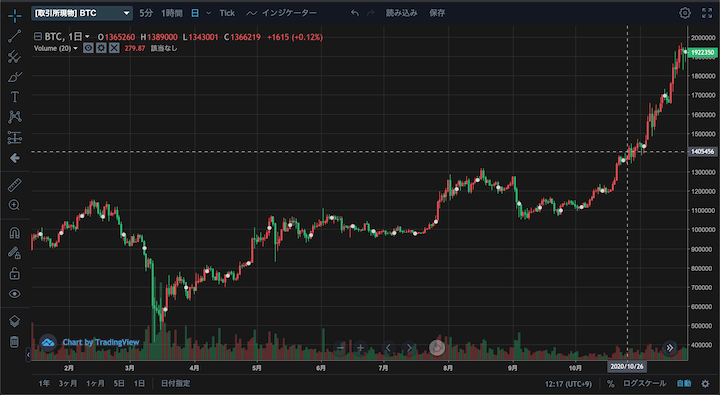Screen dimensions: 720x395
Task: Click the 保存 save button
Action: pos(437,13)
